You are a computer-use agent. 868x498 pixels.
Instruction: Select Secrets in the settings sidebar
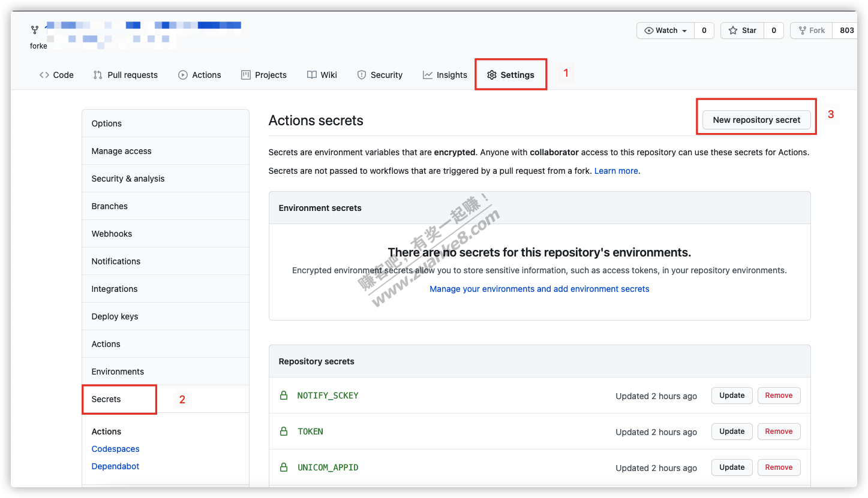point(106,399)
